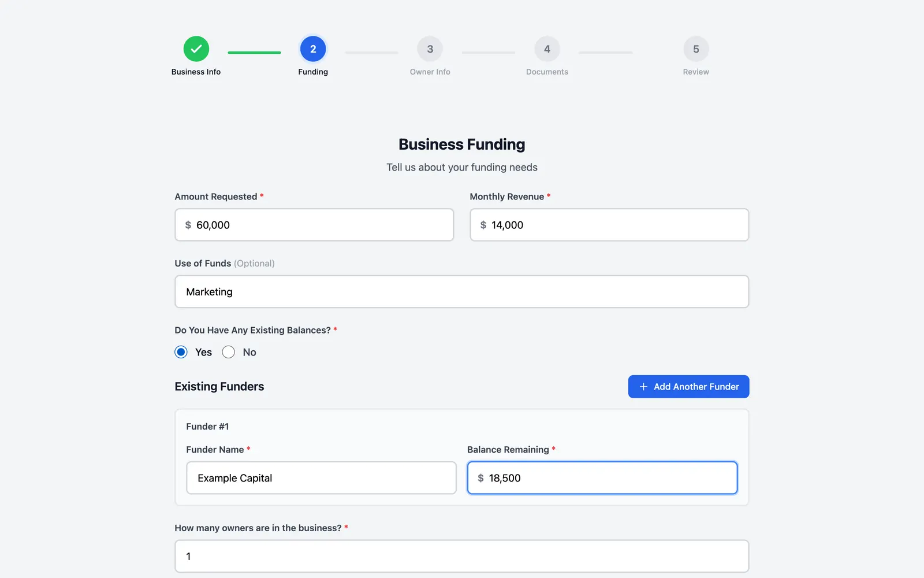This screenshot has height=578, width=924.
Task: Click the Balance Remaining field
Action: click(x=602, y=478)
